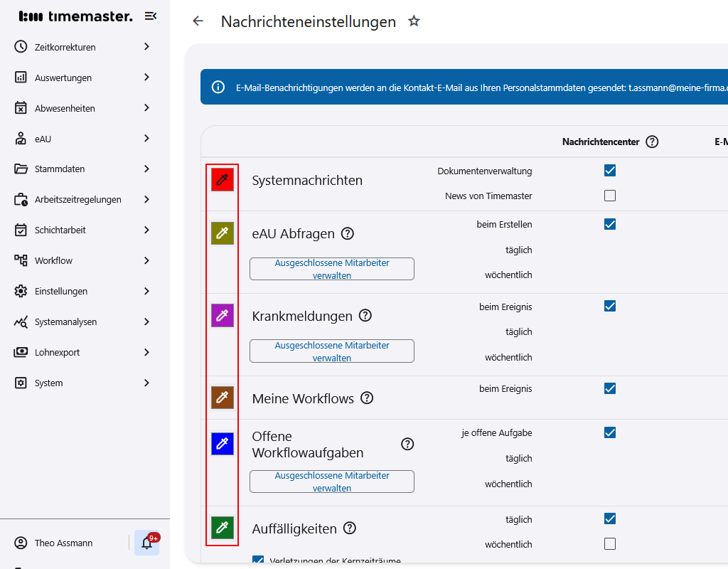Image resolution: width=728 pixels, height=569 pixels.
Task: Click the notification bell with badge
Action: [146, 543]
